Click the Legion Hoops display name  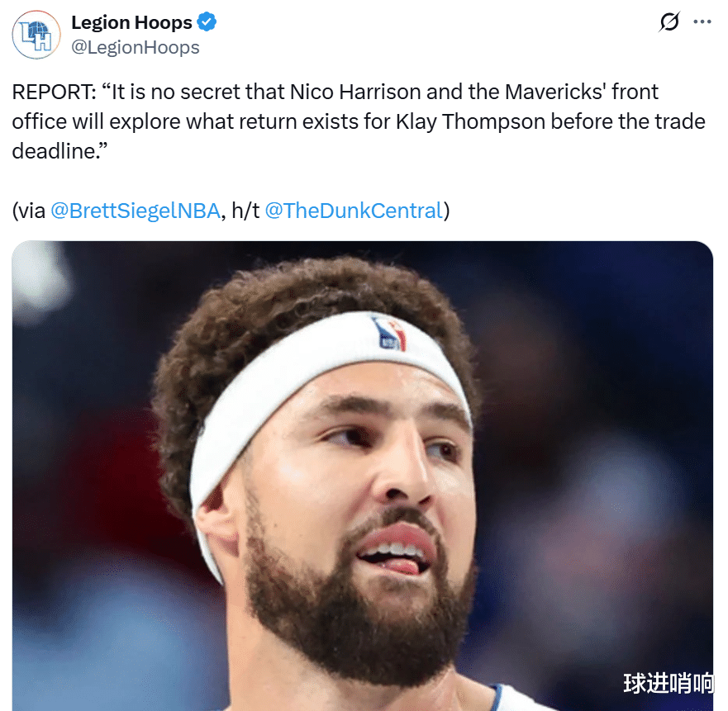(131, 22)
